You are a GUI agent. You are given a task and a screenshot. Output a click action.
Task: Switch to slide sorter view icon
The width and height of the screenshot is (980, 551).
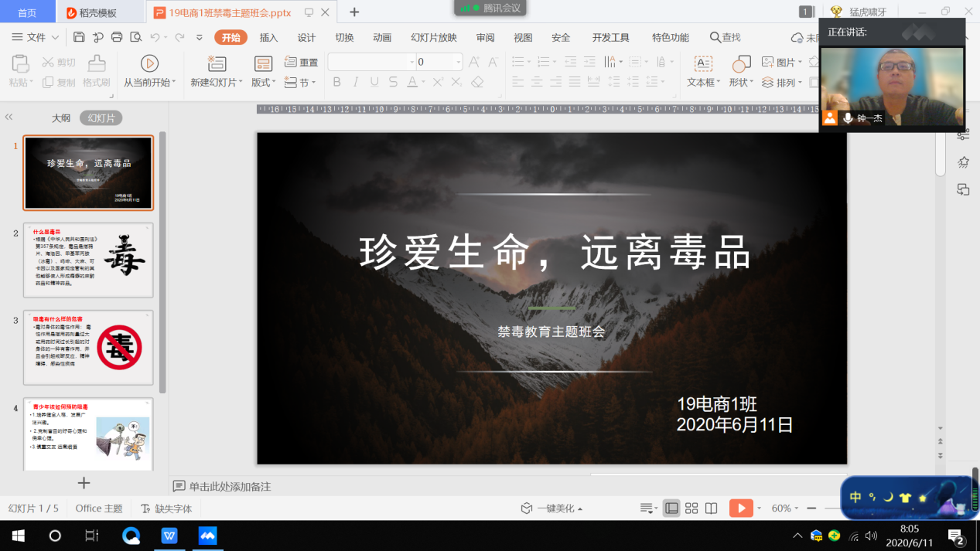[691, 508]
